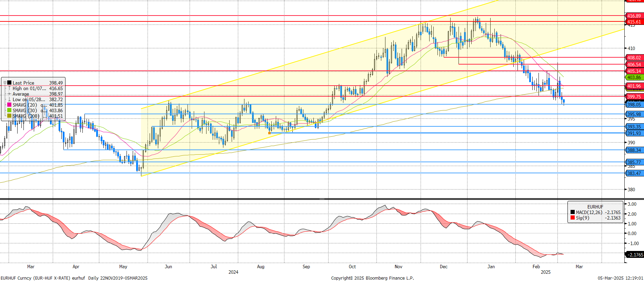Select the High on 01/07 marker icon

(9, 88)
